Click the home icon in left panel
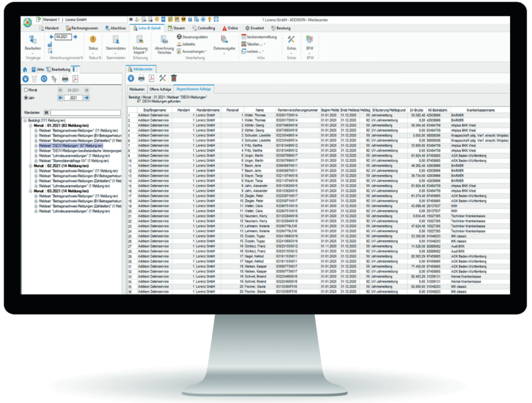The width and height of the screenshot is (532, 403). pos(25,69)
